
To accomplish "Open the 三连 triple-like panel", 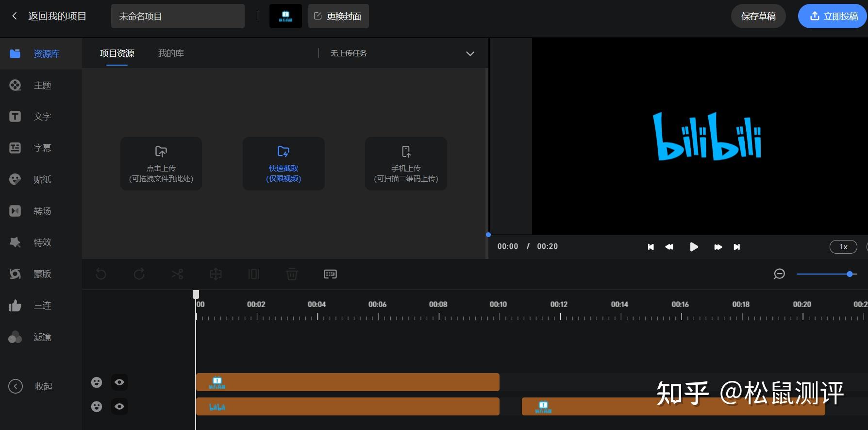I will [x=41, y=306].
